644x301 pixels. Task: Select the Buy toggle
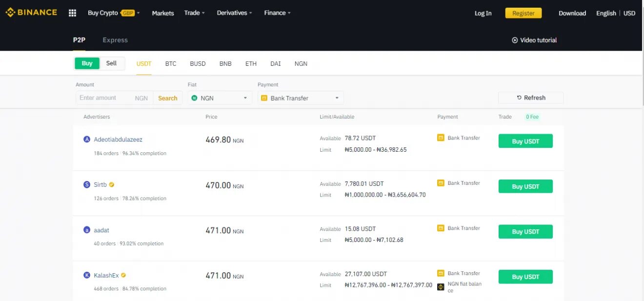tap(87, 63)
